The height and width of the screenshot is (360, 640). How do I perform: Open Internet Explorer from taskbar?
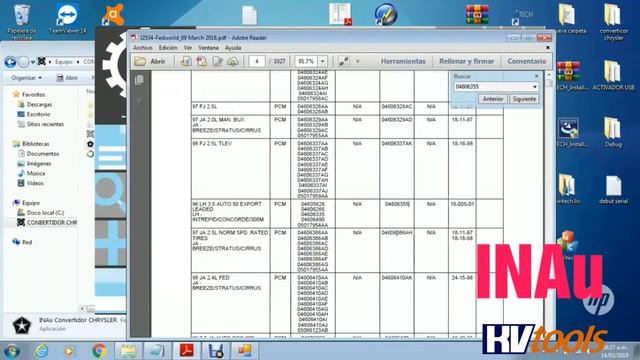point(41,351)
